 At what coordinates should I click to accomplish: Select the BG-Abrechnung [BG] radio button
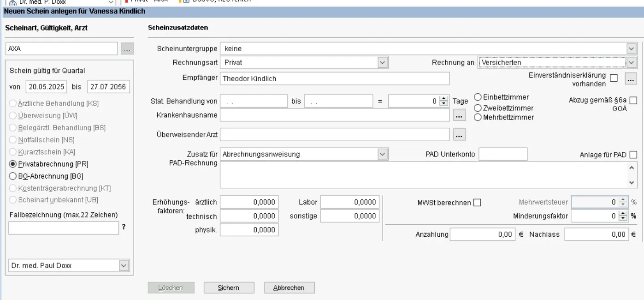13,176
